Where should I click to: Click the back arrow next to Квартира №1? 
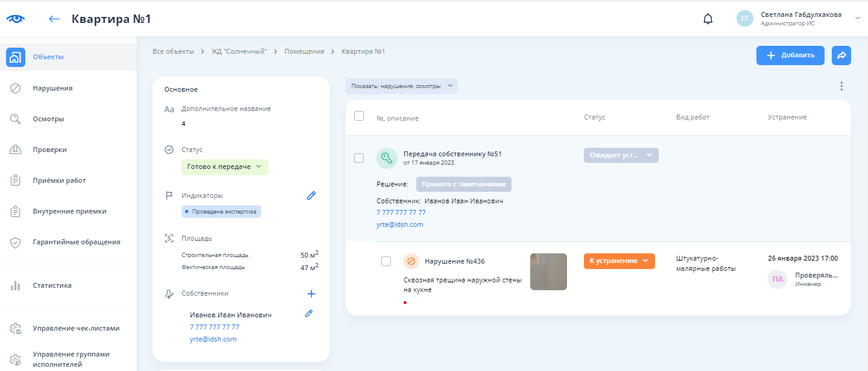pyautogui.click(x=54, y=19)
